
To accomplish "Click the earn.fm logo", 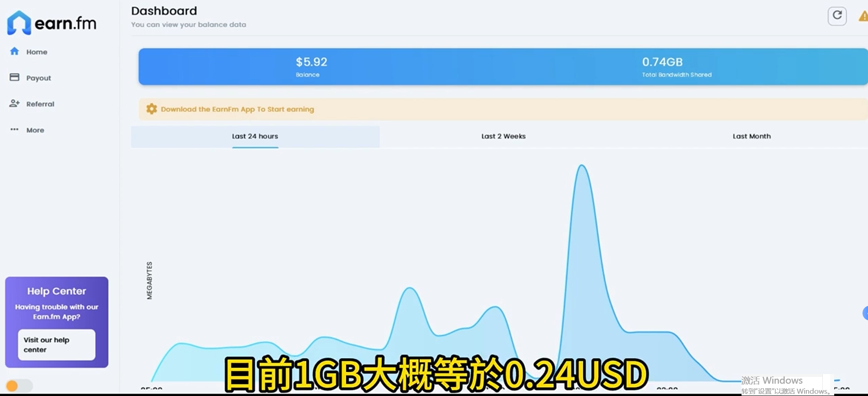I will pos(52,22).
